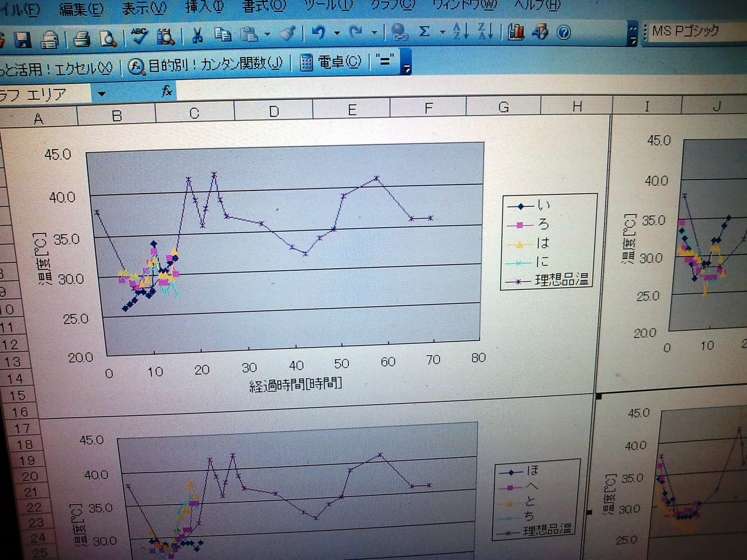
Task: Open the AutoSum functions dropdown arrow
Action: pyautogui.click(x=442, y=32)
